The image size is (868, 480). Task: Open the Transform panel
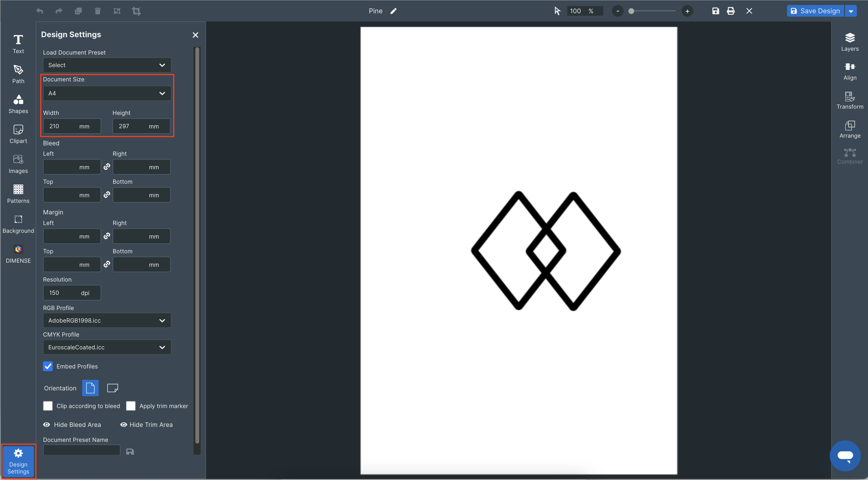849,100
